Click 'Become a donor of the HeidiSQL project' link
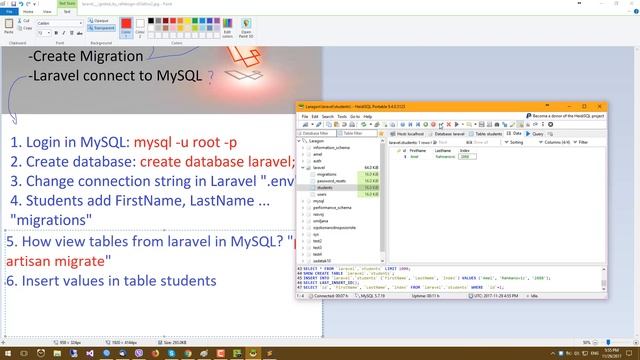Image resolution: width=640 pixels, height=360 pixels. point(565,116)
